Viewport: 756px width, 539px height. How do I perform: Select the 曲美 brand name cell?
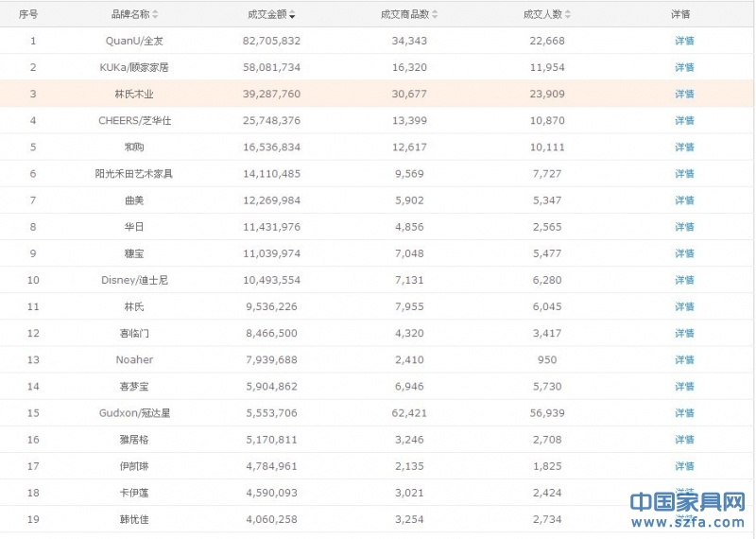134,200
